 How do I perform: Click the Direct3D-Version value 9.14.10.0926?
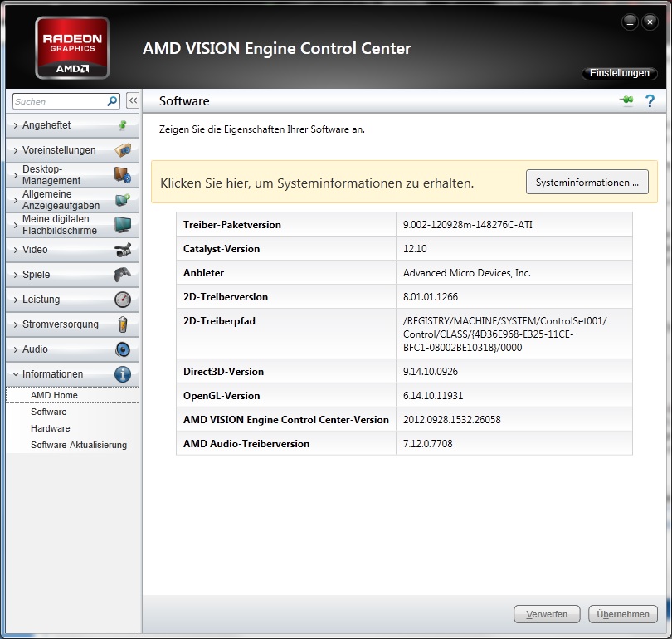tap(431, 371)
